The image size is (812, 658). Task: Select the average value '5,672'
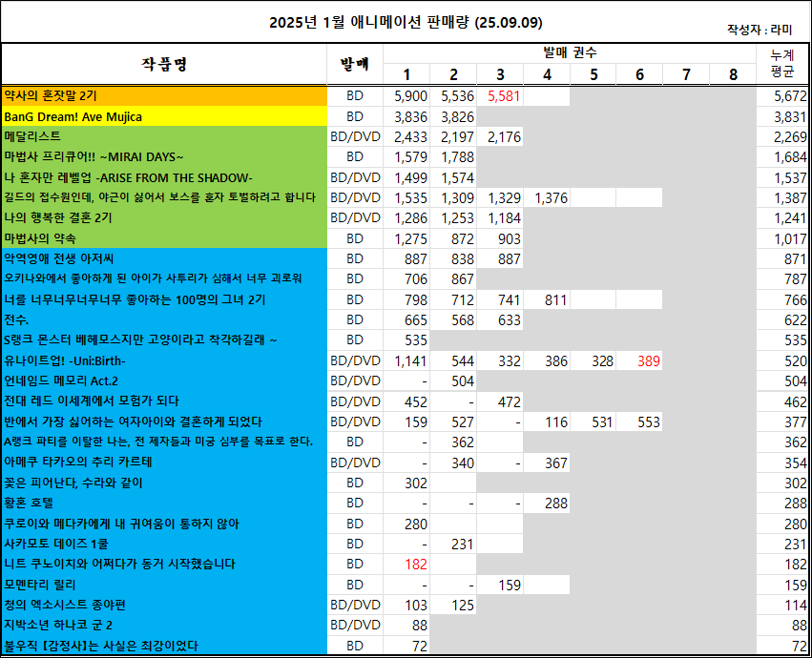[x=790, y=96]
